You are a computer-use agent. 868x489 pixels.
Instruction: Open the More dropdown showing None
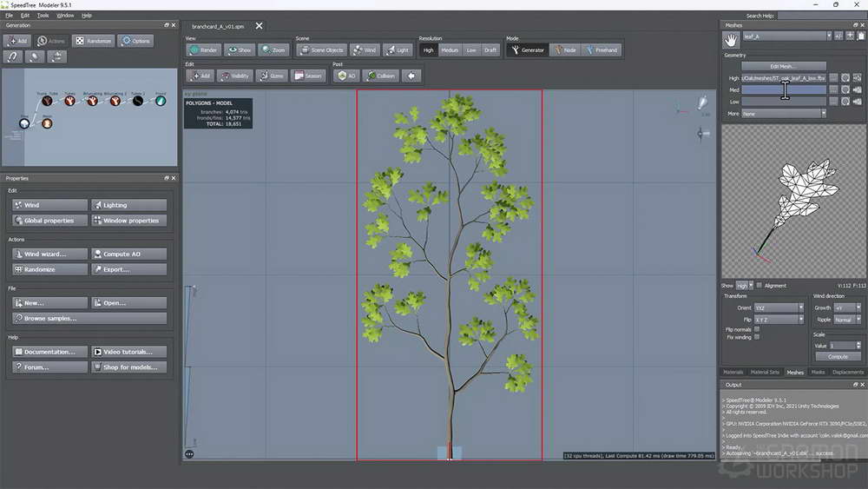(783, 114)
